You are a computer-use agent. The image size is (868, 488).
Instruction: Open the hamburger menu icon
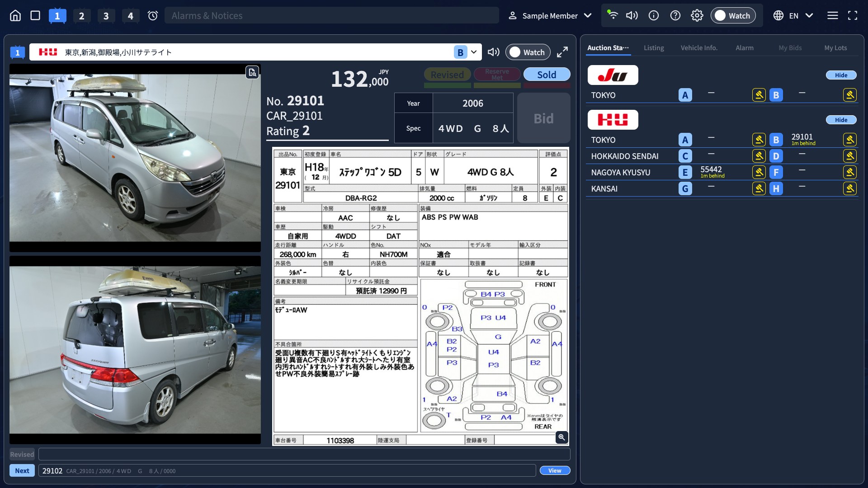833,16
